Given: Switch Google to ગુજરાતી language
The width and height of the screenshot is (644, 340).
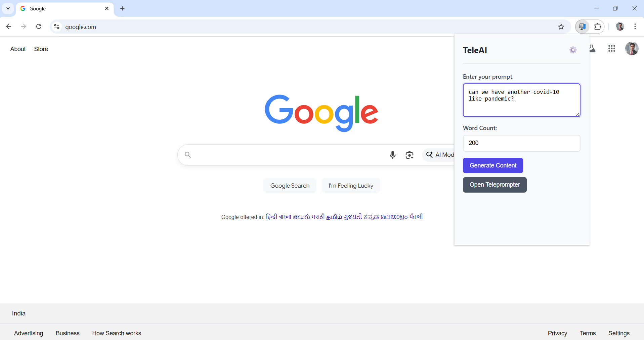Looking at the screenshot, I should [x=353, y=217].
